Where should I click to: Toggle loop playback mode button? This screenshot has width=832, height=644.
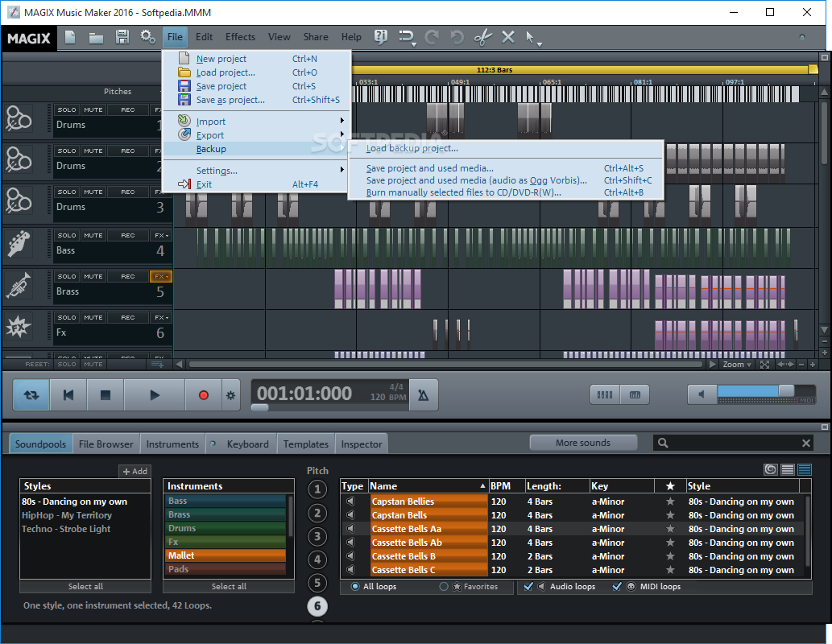31,395
